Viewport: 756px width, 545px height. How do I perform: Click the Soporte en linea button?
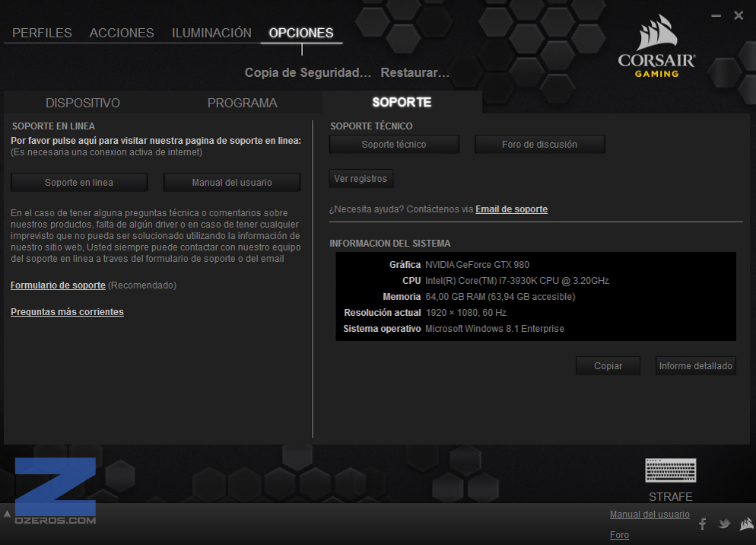click(79, 183)
